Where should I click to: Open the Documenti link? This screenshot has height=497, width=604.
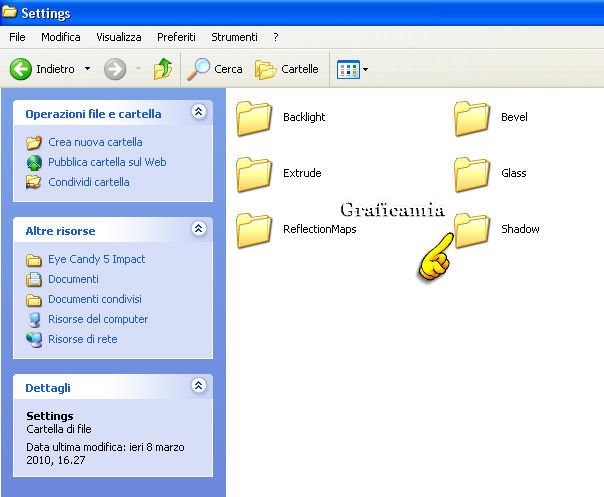tap(73, 279)
